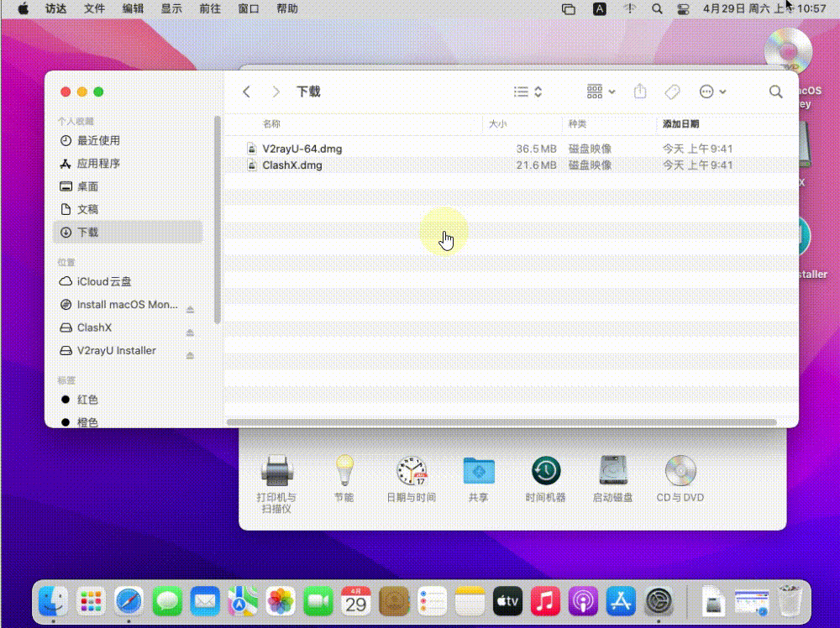This screenshot has width=840, height=628.
Task: Go back using the left chevron
Action: [x=246, y=92]
